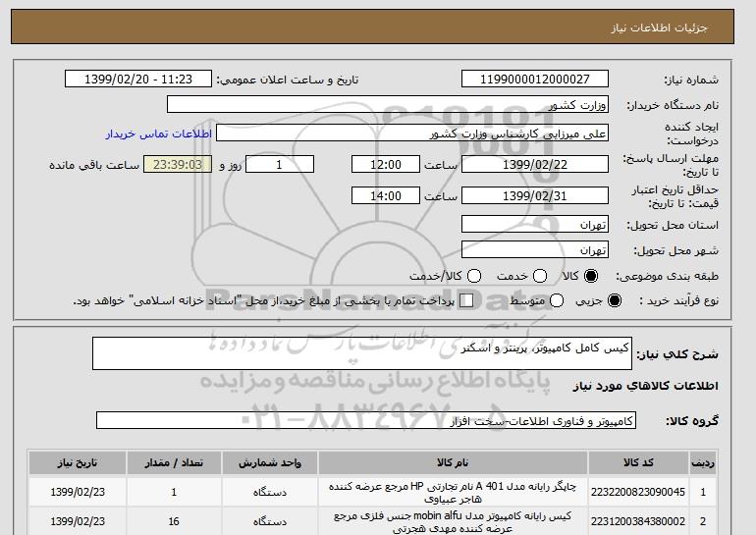Click the mobin alfu computer case name cell
This screenshot has height=535, width=756.
click(453, 521)
